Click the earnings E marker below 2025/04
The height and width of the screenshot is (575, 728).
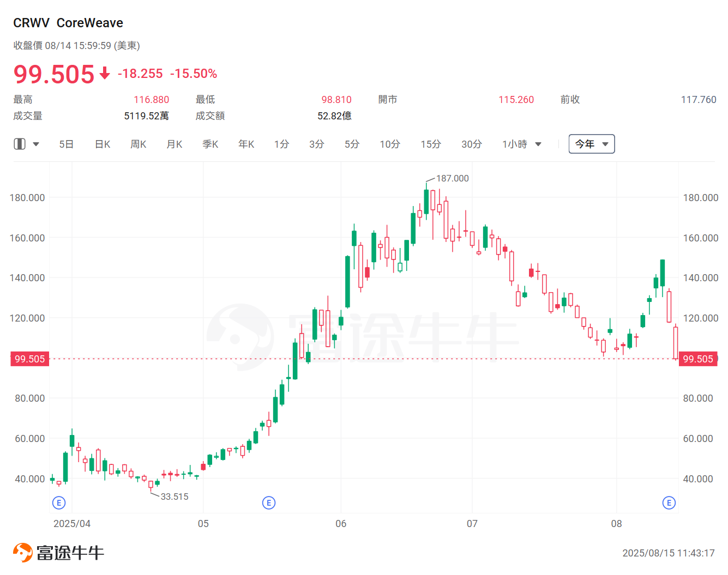pos(58,503)
